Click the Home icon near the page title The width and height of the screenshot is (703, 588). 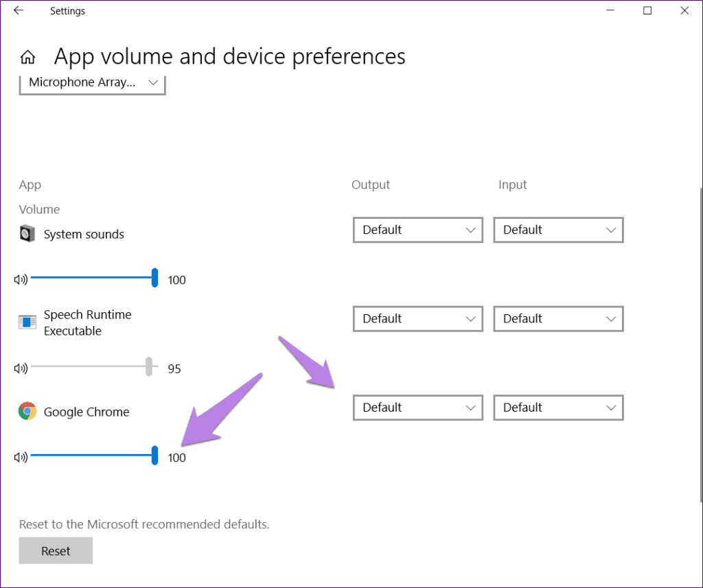pos(27,56)
